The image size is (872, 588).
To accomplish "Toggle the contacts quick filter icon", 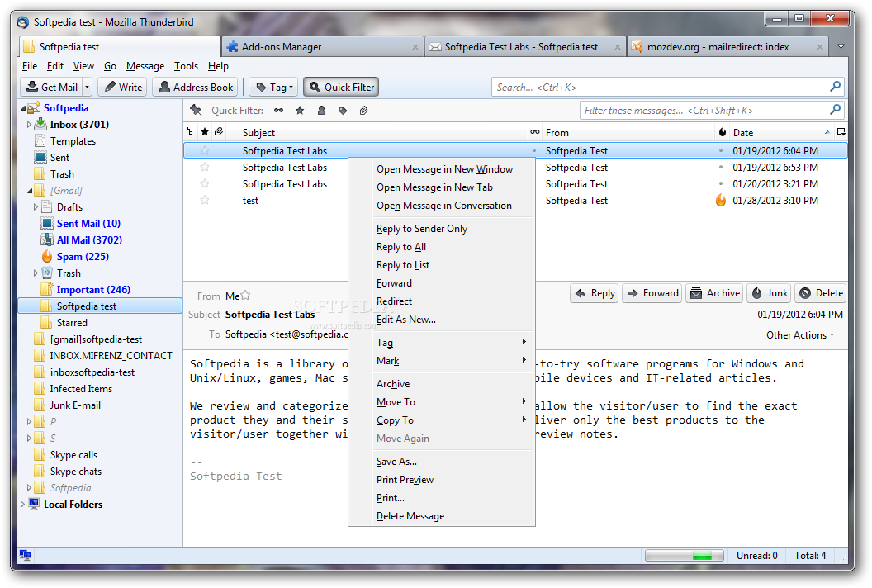I will 321,110.
